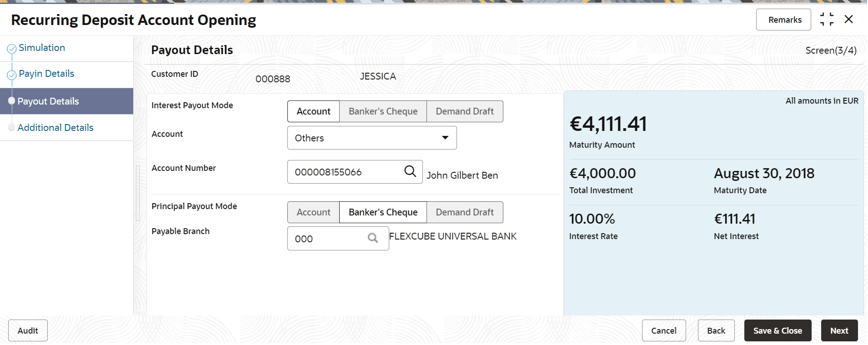
Task: Click the Account Number search magnifier icon
Action: (x=410, y=171)
